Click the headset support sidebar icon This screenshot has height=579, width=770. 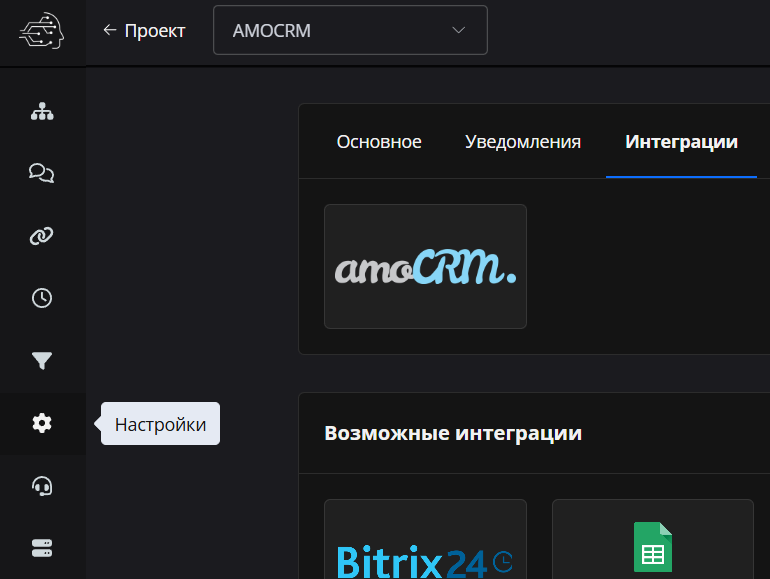click(x=41, y=486)
